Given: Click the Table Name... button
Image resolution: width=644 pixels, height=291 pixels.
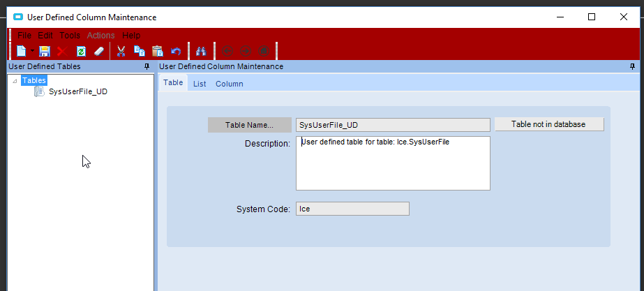Looking at the screenshot, I should point(249,125).
